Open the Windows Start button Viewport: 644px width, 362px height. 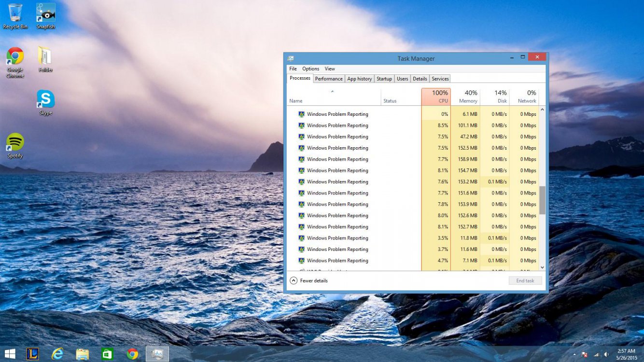[x=10, y=354]
